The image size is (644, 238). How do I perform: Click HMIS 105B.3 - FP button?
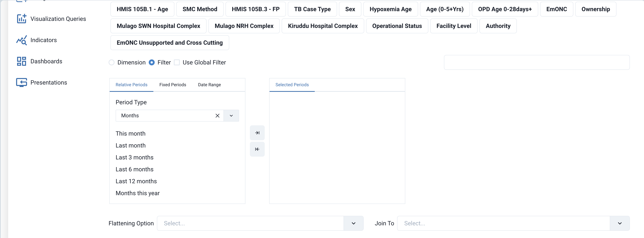[x=255, y=9]
